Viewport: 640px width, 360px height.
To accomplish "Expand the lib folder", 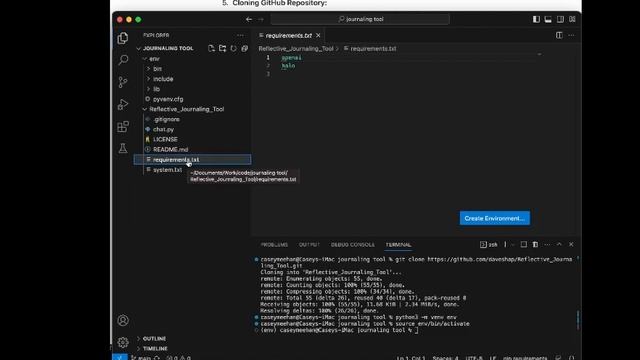I will pyautogui.click(x=156, y=89).
